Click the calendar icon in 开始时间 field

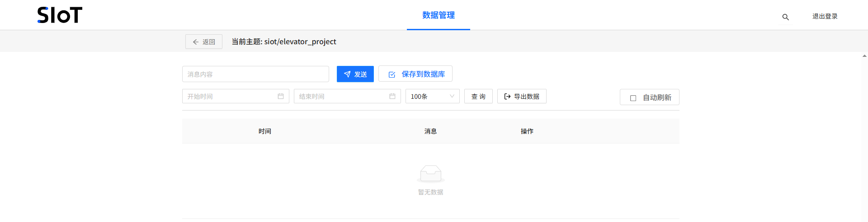(280, 96)
